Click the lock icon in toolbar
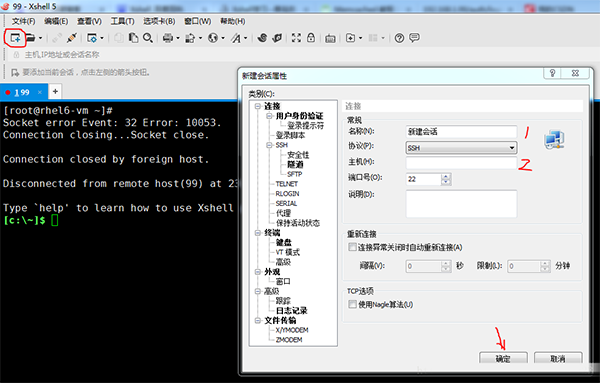Viewport: 600px width, 383px height. coord(311,38)
